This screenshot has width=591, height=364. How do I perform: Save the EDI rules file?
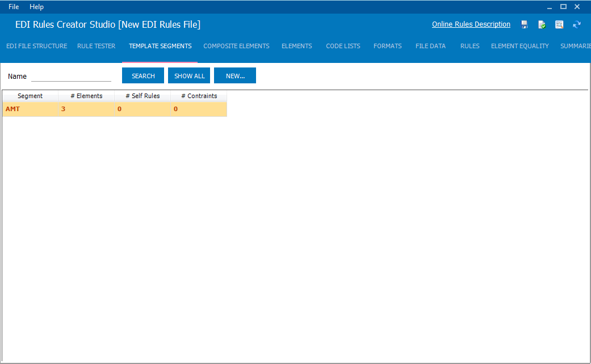(x=524, y=24)
